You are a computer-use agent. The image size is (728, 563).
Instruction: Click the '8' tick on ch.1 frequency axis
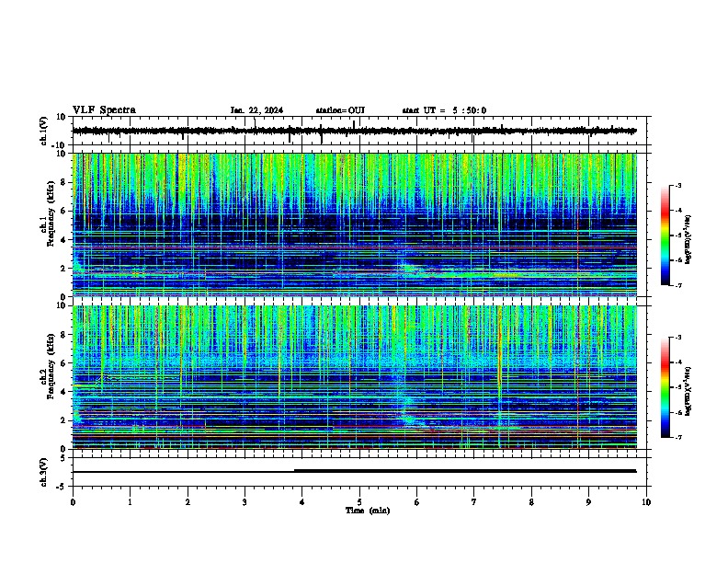tap(64, 182)
